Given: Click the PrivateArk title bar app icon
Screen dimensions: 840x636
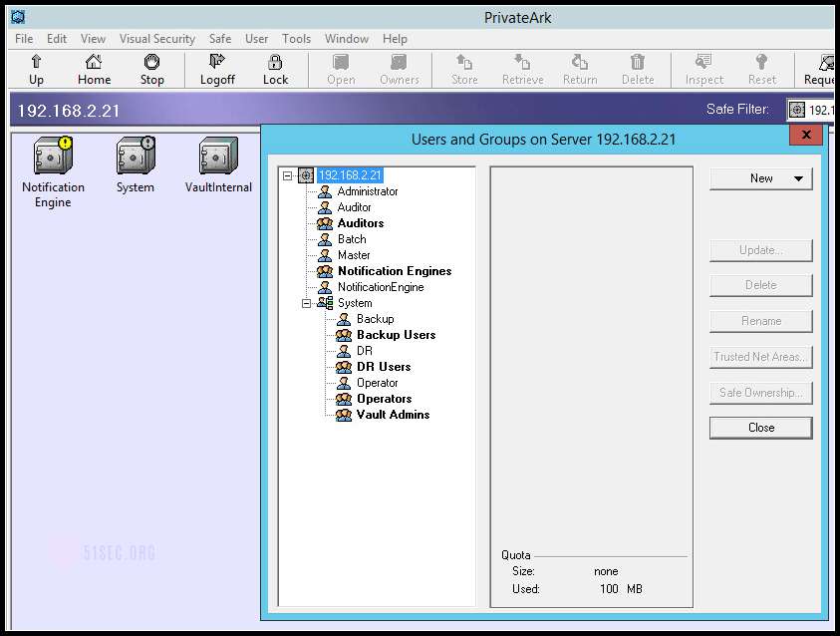Looking at the screenshot, I should (x=18, y=17).
